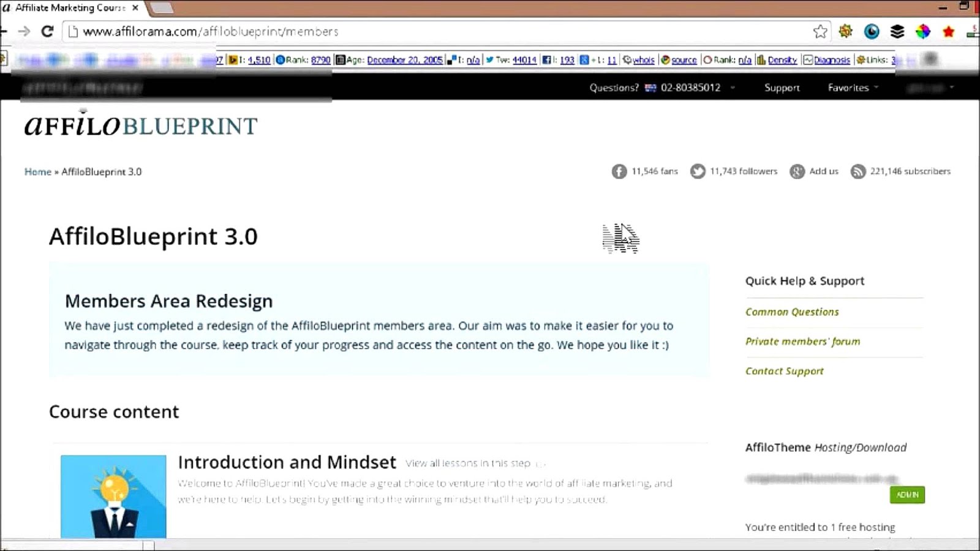Click the AffiloBlueprint logo
Viewport: 980px width, 551px height.
141,124
